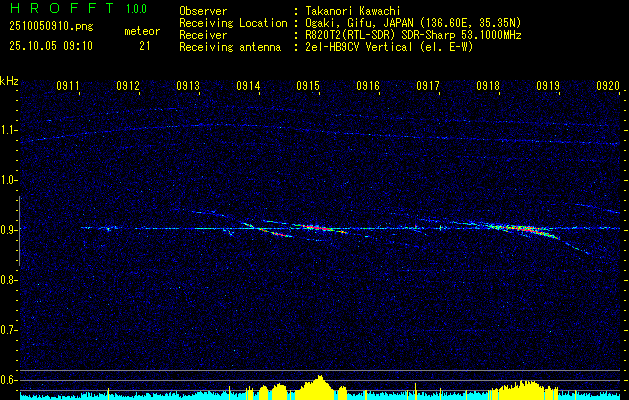The width and height of the screenshot is (629, 400).
Task: Click the 0.9 frequency axis label
Action: pos(7,230)
